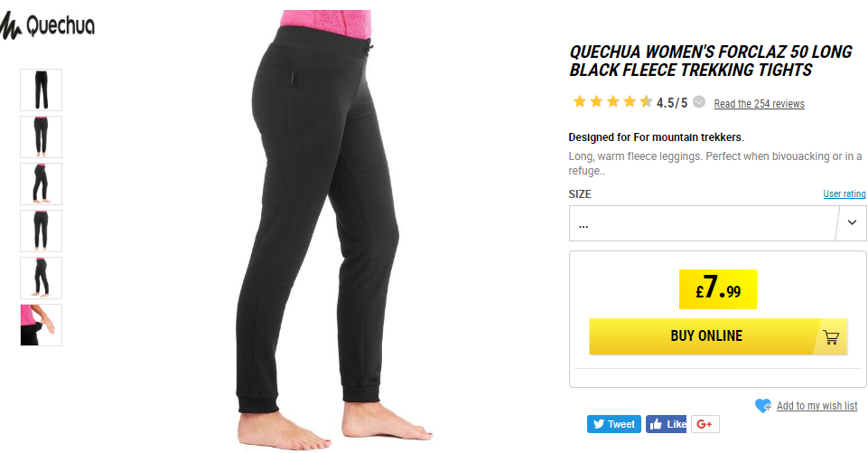The height and width of the screenshot is (453, 868).
Task: Show the fifth thumbnail side view
Action: (41, 278)
